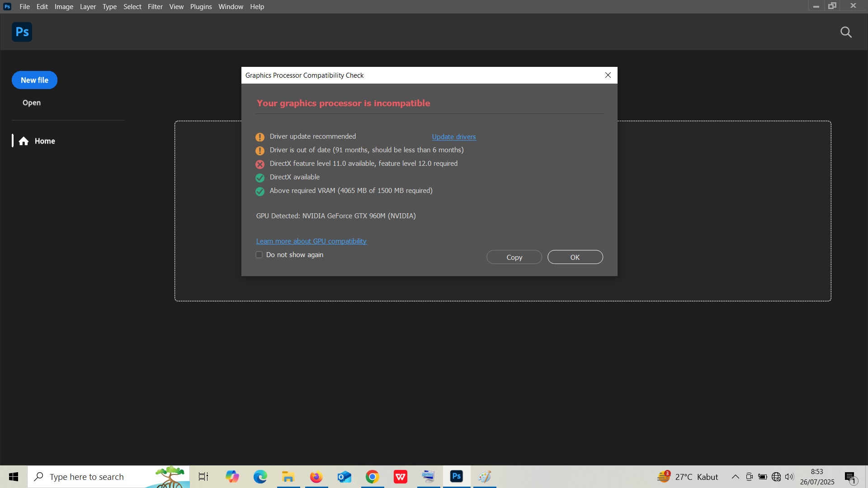Click the Update drivers link
868x488 pixels.
[x=453, y=137]
